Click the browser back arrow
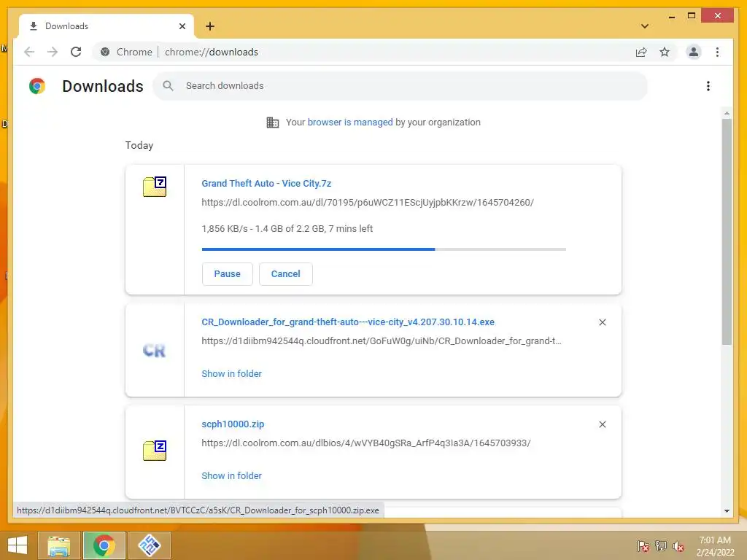747x560 pixels. pyautogui.click(x=29, y=52)
